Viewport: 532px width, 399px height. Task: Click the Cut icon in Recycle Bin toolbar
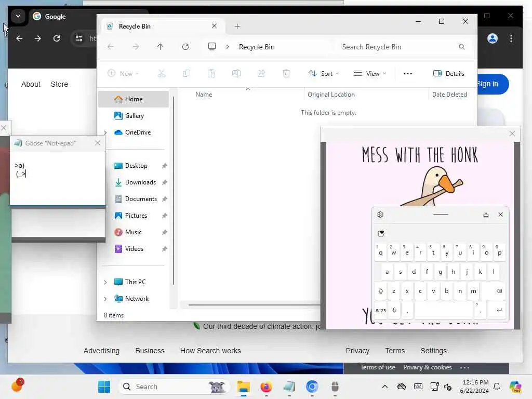(162, 73)
